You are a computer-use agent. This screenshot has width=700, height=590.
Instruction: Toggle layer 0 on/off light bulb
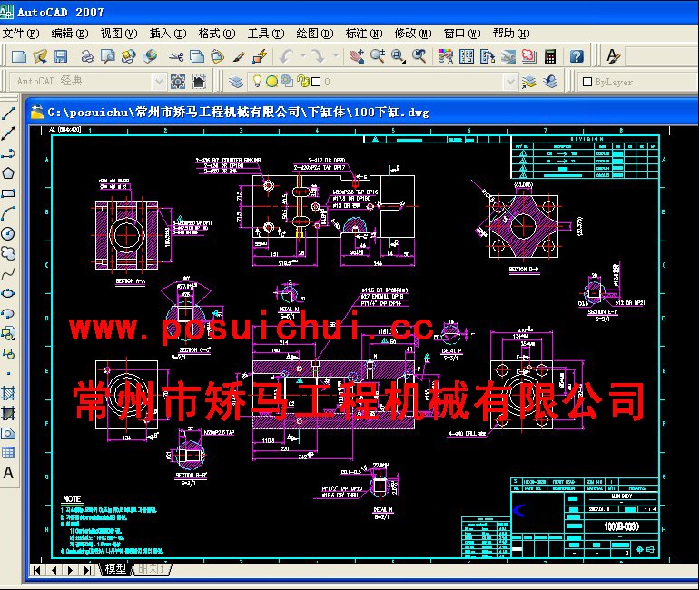(x=258, y=81)
